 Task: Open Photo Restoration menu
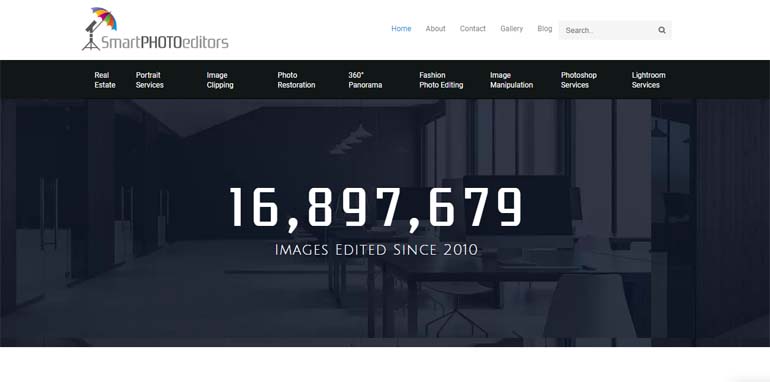click(296, 80)
